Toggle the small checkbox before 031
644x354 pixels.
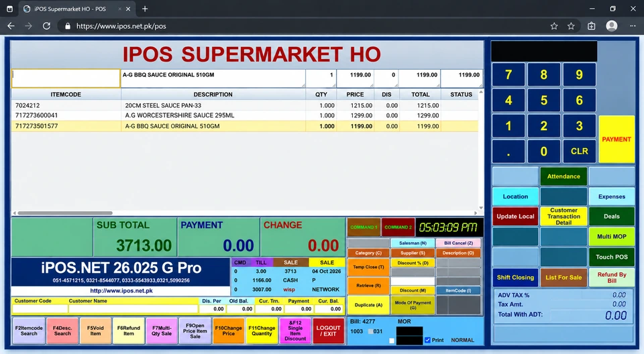pyautogui.click(x=371, y=331)
